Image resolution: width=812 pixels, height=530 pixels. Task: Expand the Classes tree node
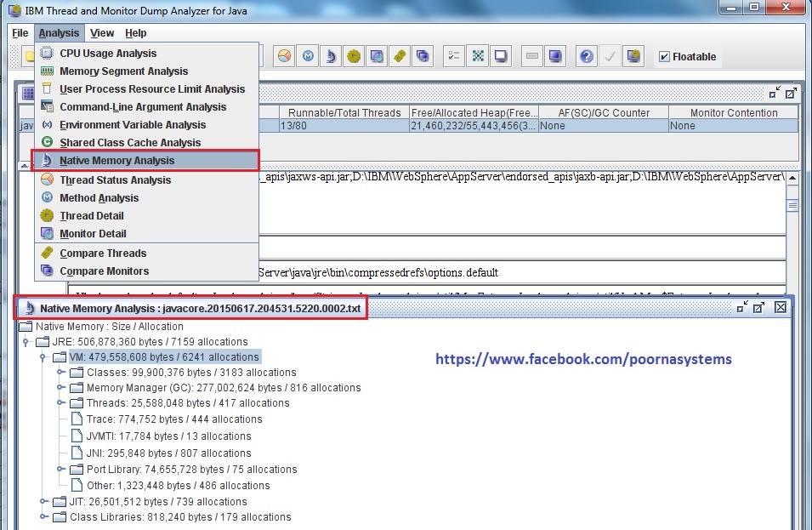[60, 372]
